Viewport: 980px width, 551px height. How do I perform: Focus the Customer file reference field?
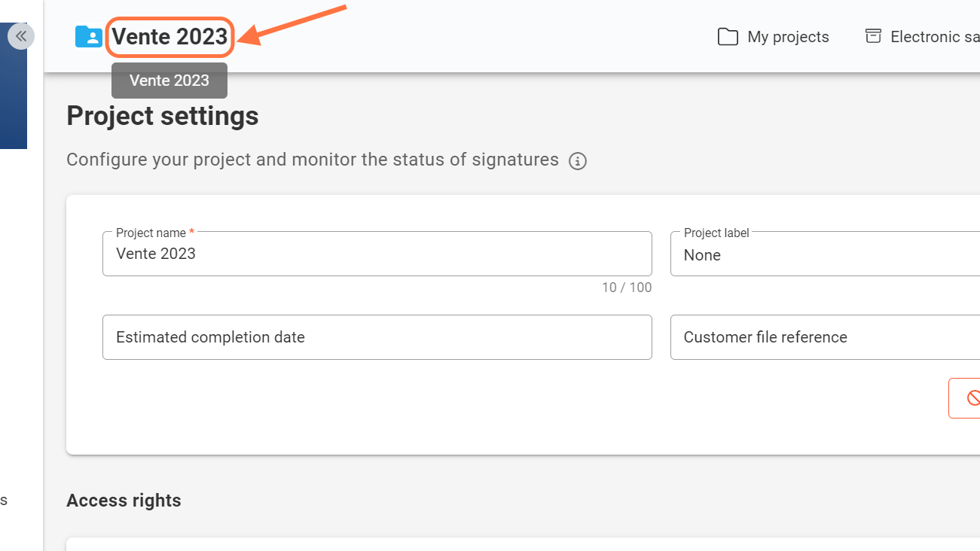pyautogui.click(x=825, y=337)
